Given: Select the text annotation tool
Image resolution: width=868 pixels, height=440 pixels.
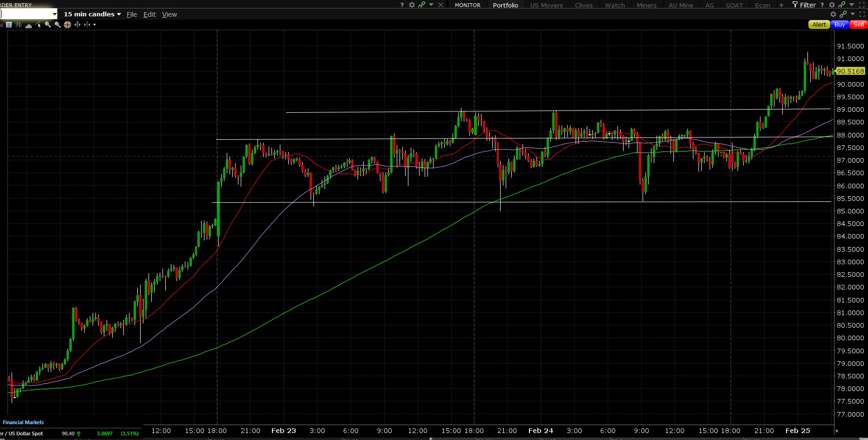Looking at the screenshot, I should (9, 25).
